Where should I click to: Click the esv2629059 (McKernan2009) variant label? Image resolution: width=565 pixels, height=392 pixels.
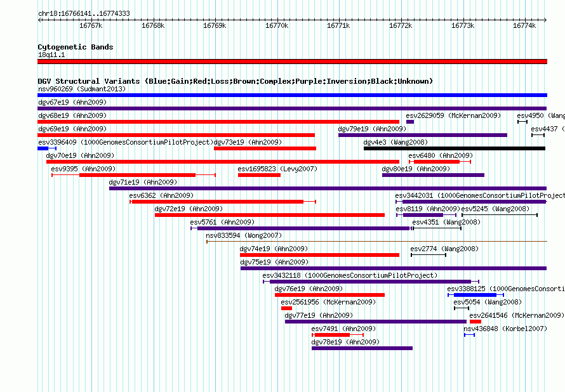click(453, 115)
